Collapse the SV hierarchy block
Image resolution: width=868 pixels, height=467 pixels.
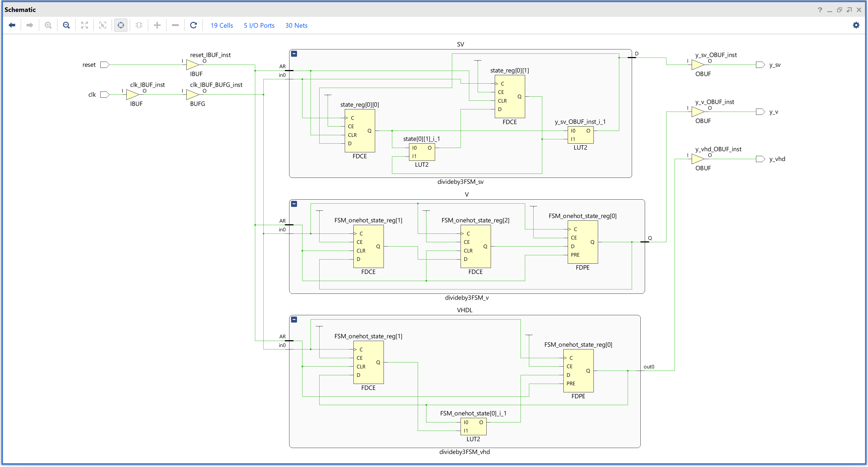tap(294, 54)
